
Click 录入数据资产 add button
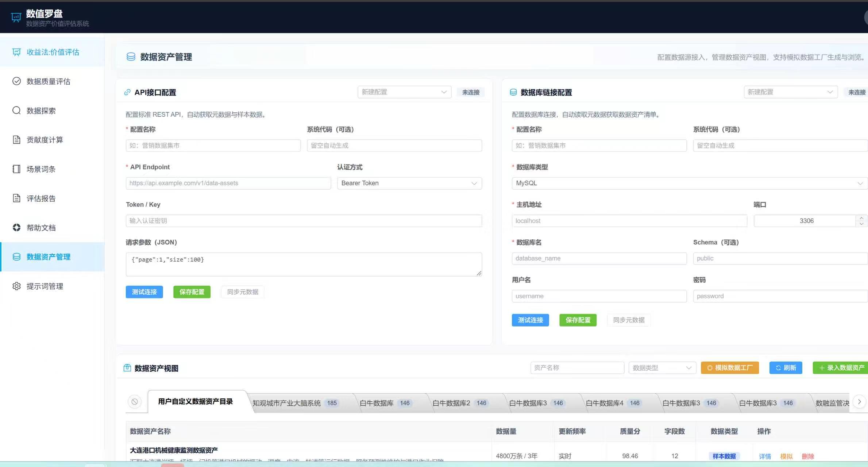pyautogui.click(x=841, y=368)
